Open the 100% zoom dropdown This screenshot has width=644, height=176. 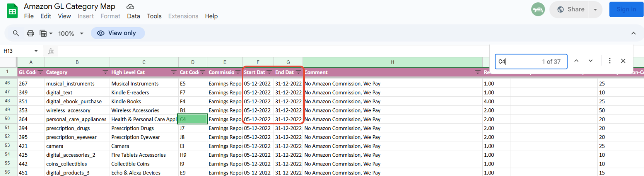point(71,34)
